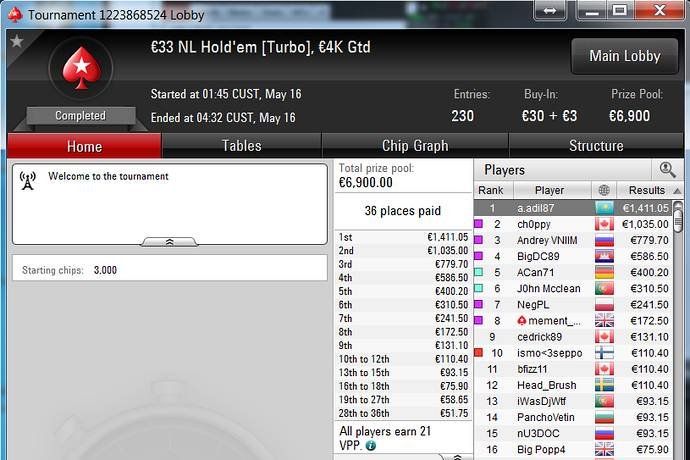Screen dimensions: 690x460
Task: Click the double-arrow resize window icon
Action: (550, 11)
